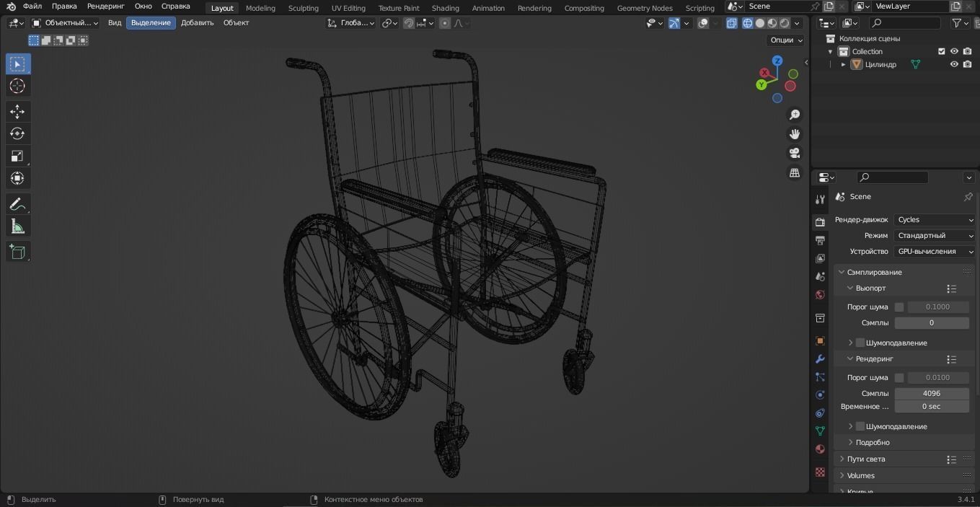Switch to the Modeling workspace tab

260,9
